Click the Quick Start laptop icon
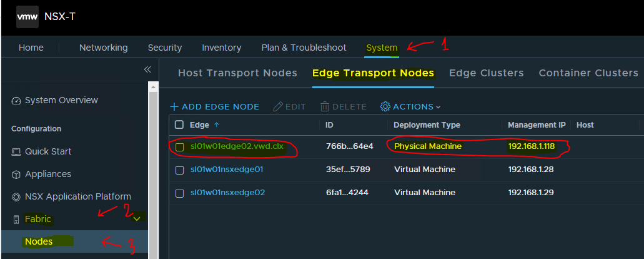The width and height of the screenshot is (644, 259). (x=16, y=151)
